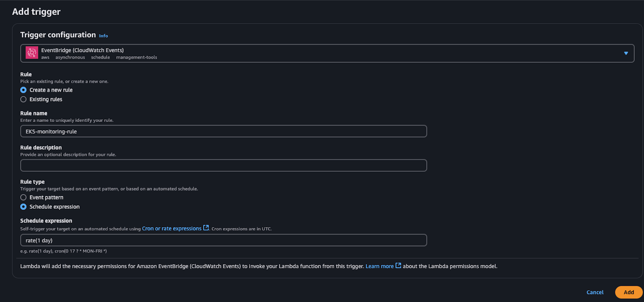The width and height of the screenshot is (644, 302).
Task: Expand the trigger source dropdown arrow
Action: point(626,53)
